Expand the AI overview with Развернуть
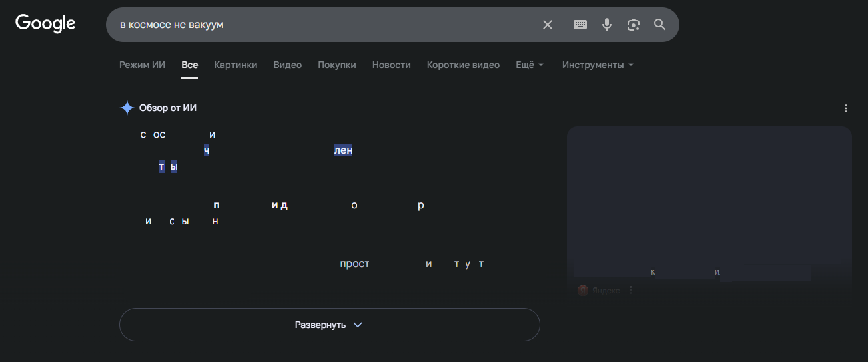868x362 pixels. (329, 325)
